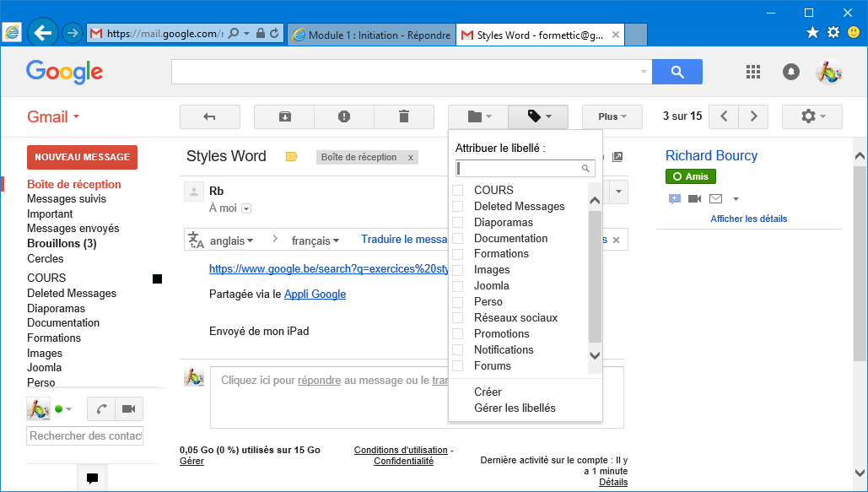
Task: Open Brouillons (3) in the sidebar
Action: pyautogui.click(x=62, y=243)
